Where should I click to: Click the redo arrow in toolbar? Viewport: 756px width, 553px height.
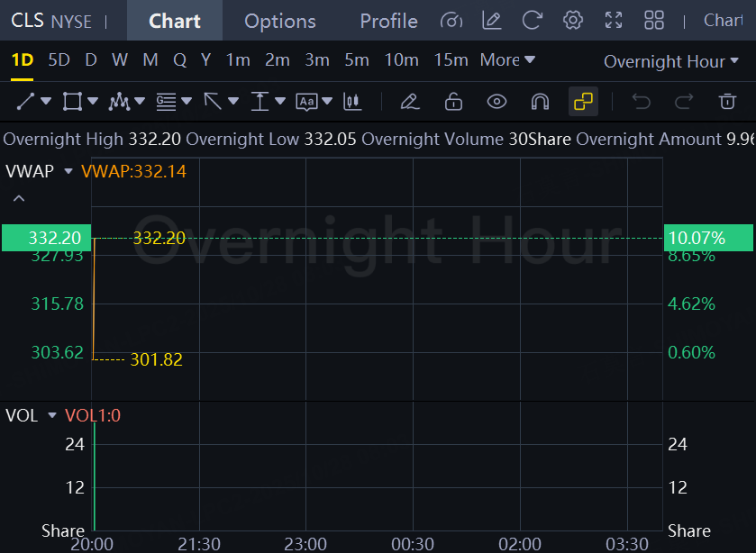(x=684, y=101)
